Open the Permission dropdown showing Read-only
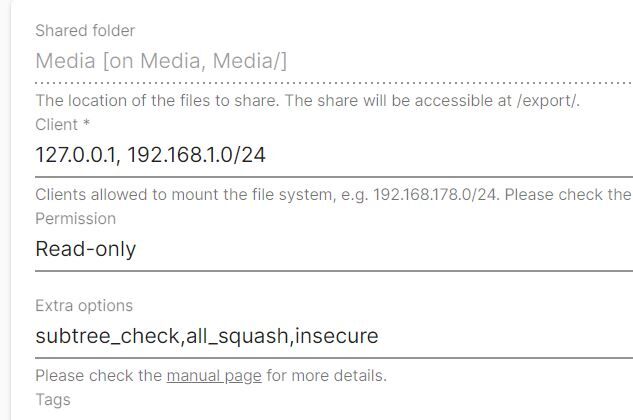The height and width of the screenshot is (420, 633). [x=330, y=249]
